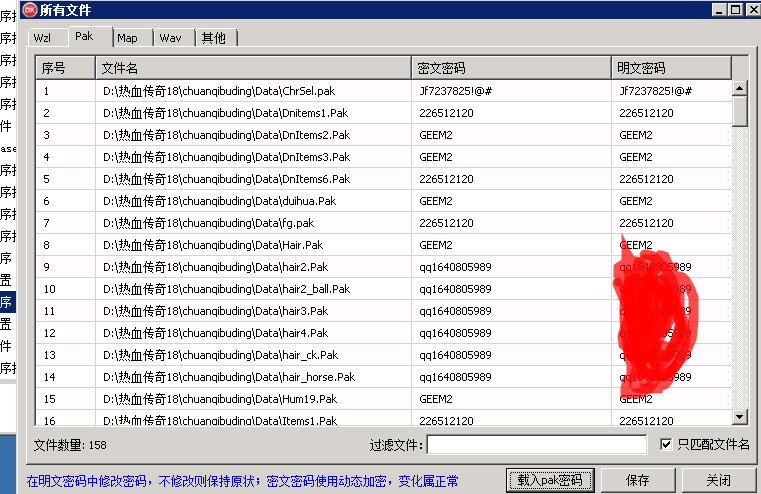Minimize the 所有文件 window
Viewport: 761px width, 494px height.
point(719,10)
